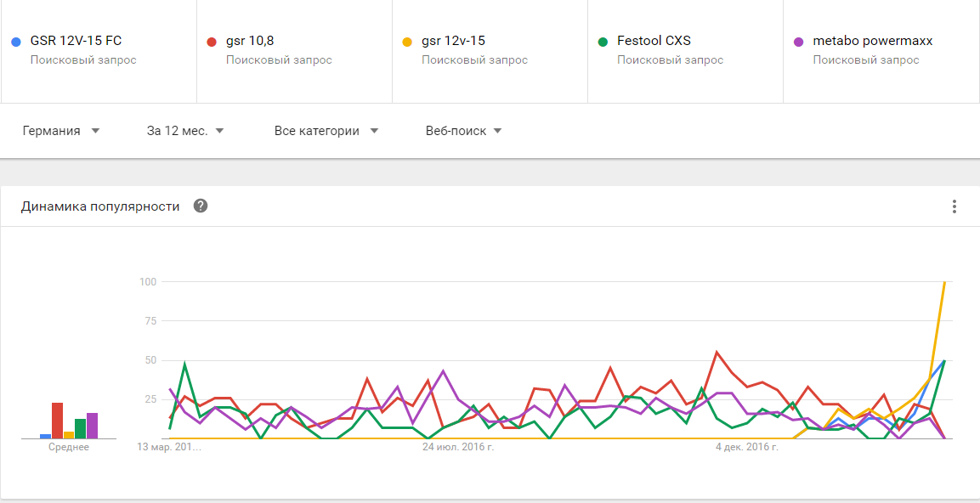This screenshot has width=980, height=503.
Task: Open the Все категории dropdown
Action: (x=327, y=131)
